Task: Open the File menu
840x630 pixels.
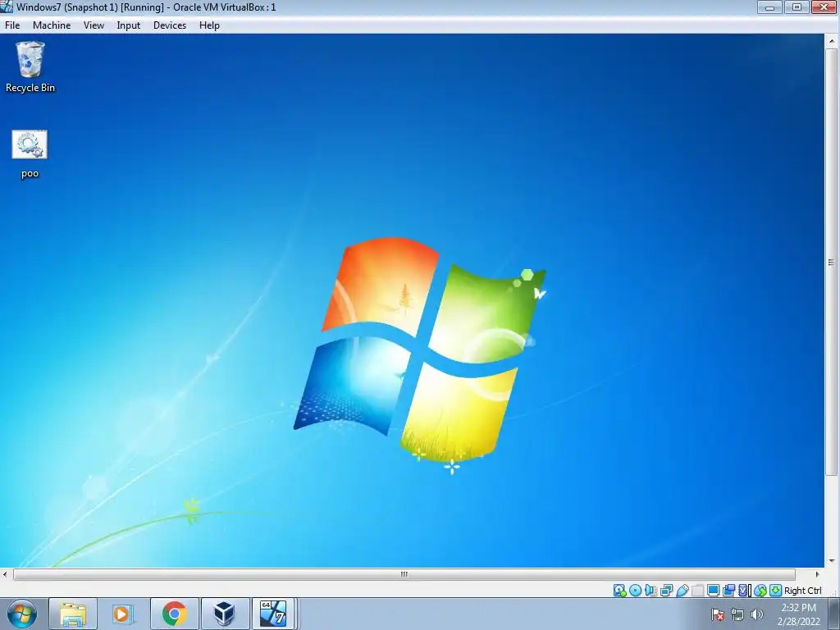Action: tap(12, 25)
